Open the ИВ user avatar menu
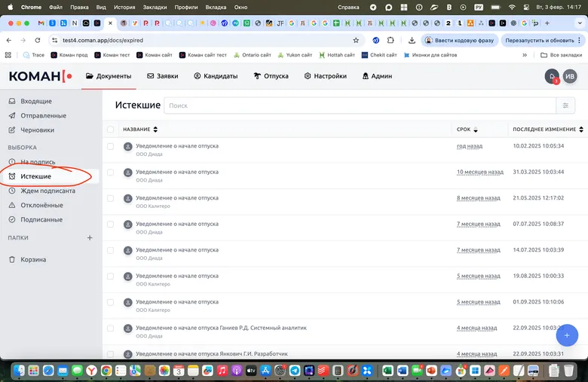Viewport: 588px width, 382px height. 571,76
